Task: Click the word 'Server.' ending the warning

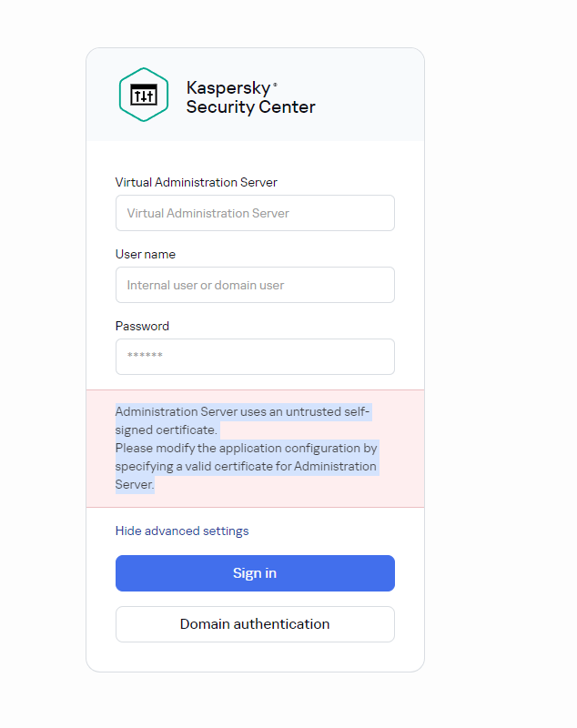Action: [x=135, y=485]
